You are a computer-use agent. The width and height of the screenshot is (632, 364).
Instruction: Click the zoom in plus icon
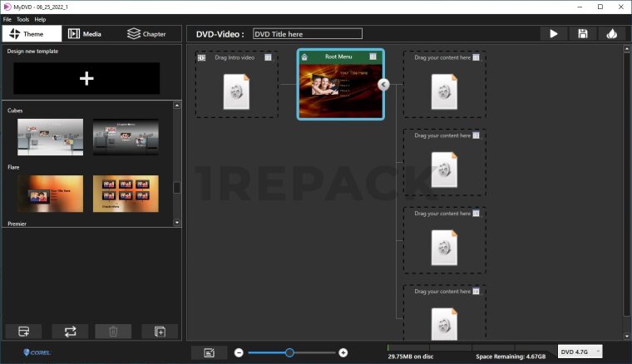343,352
